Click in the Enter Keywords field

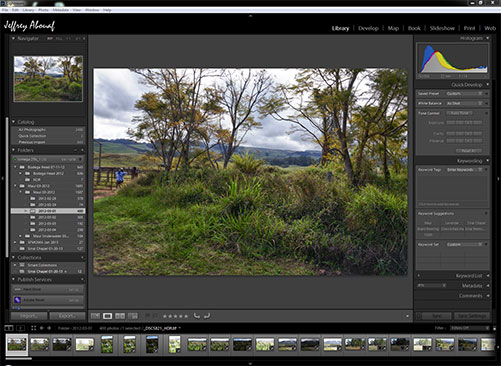pyautogui.click(x=465, y=170)
